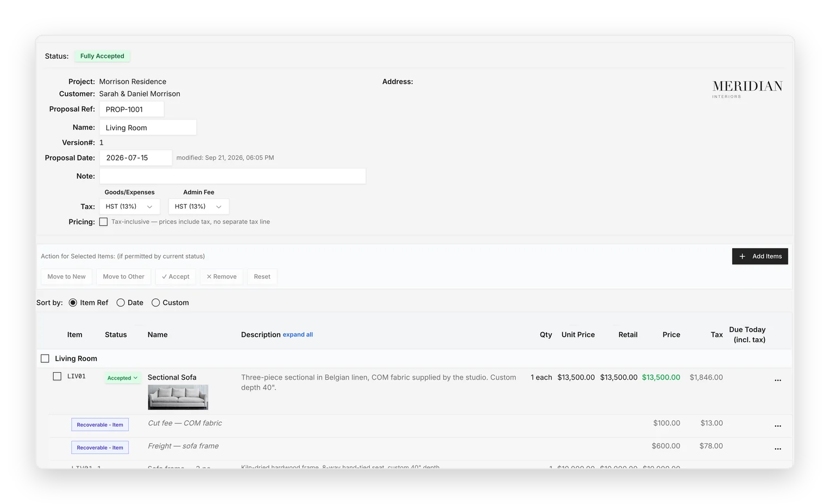Open the Sectional Sofa row options menu
The height and width of the screenshot is (504, 830).
(777, 380)
